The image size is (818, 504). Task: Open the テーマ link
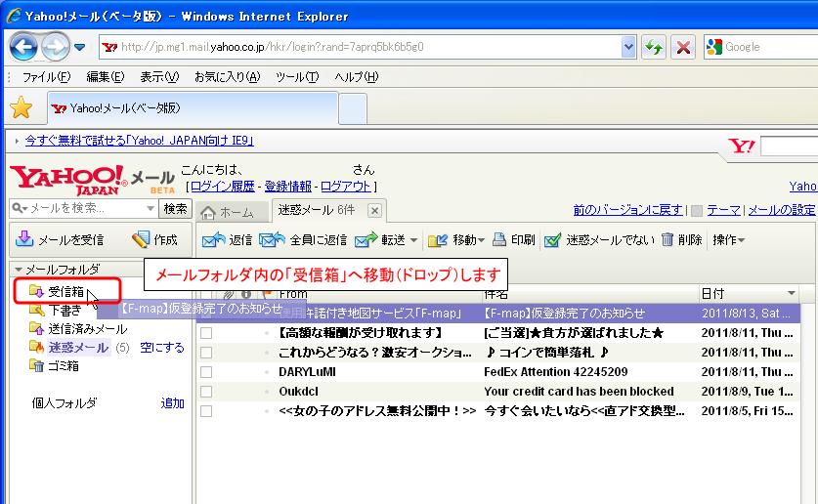tap(723, 210)
